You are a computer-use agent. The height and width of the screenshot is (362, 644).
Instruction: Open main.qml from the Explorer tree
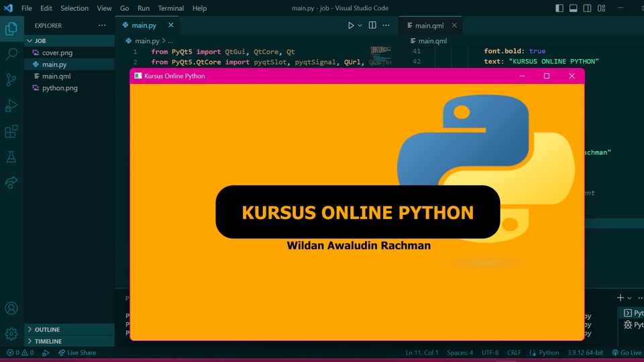(69, 76)
